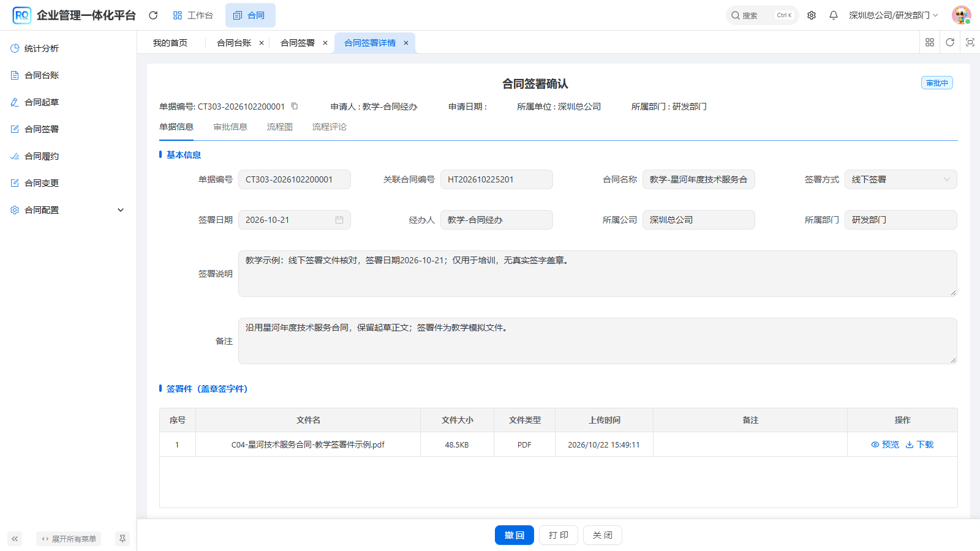Viewport: 980px width, 551px height.
Task: Switch to the 流程图 tab
Action: coord(280,127)
